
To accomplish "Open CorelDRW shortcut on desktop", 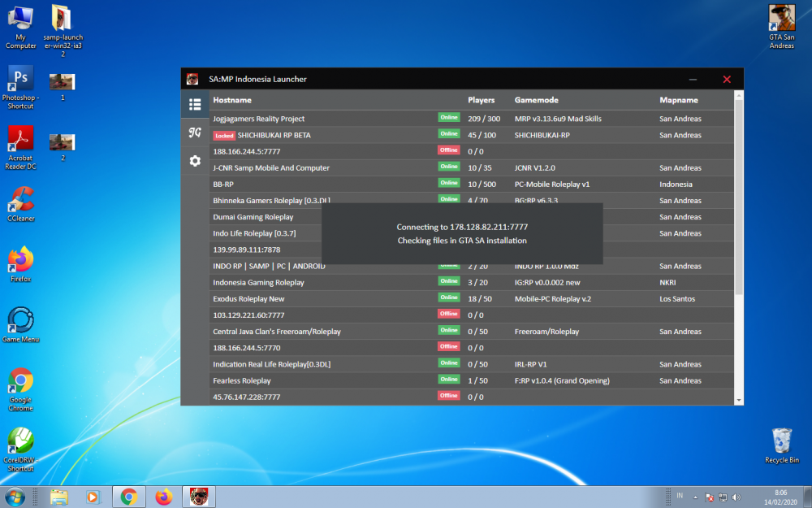I will pos(21,449).
